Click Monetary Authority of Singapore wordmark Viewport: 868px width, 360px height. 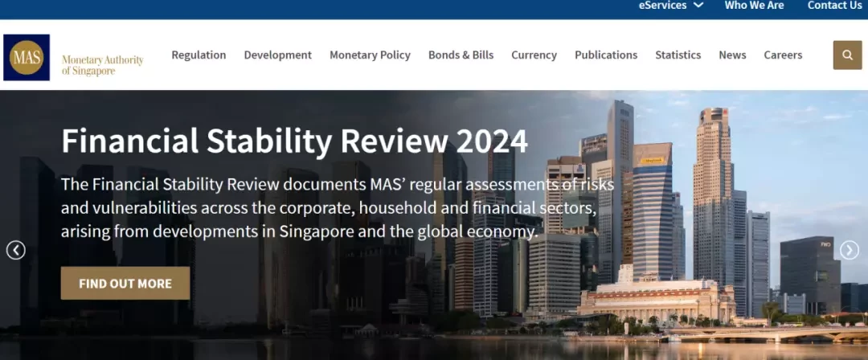(102, 65)
